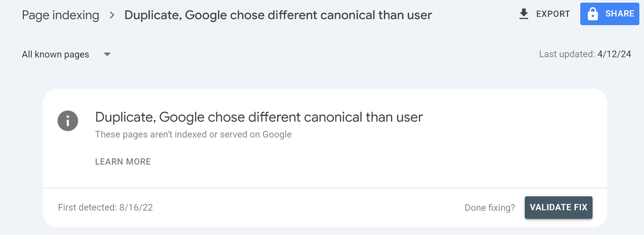Open the LEARN MORE link
The height and width of the screenshot is (235, 644).
click(x=123, y=161)
